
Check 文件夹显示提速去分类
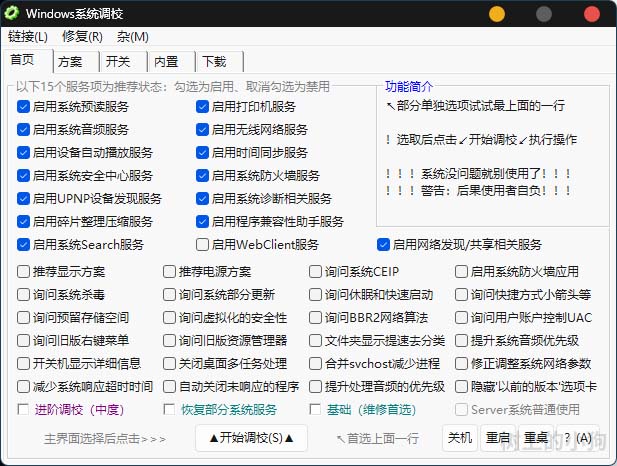[x=315, y=340]
